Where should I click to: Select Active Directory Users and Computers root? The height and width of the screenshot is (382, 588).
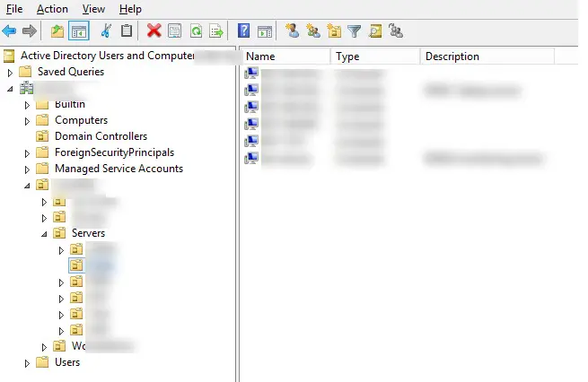[x=107, y=56]
